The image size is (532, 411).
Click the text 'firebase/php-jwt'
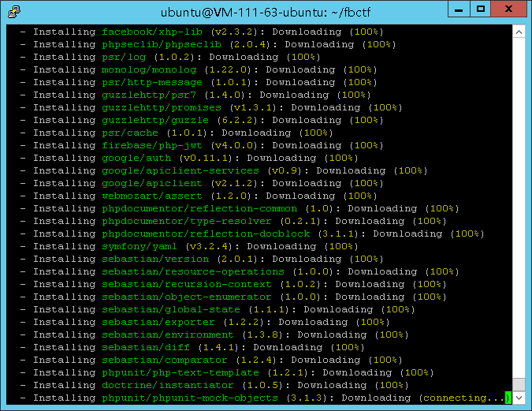152,145
